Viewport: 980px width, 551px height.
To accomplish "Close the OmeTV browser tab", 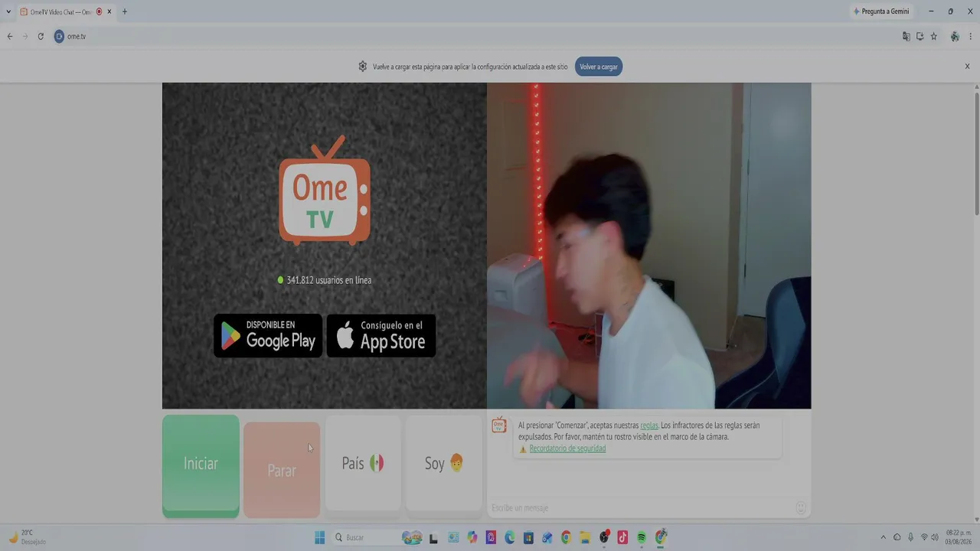I will coord(109,11).
